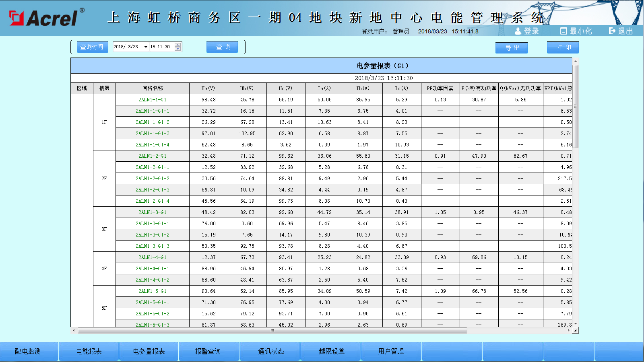Click the time input field showing 15:11:30
The width and height of the screenshot is (644, 362).
pos(161,47)
